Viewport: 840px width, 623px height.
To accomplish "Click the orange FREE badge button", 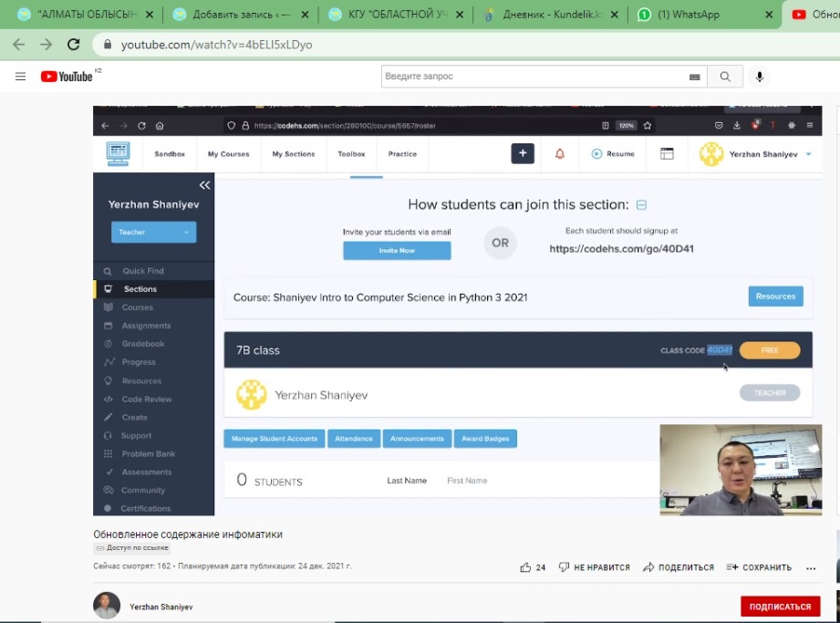I will click(769, 350).
